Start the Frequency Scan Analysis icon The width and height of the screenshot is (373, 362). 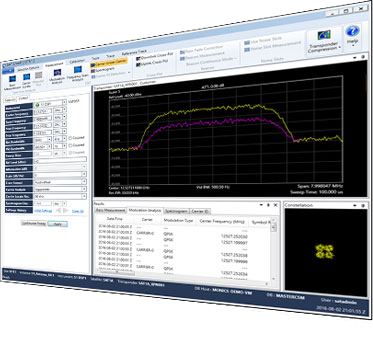pos(77,73)
